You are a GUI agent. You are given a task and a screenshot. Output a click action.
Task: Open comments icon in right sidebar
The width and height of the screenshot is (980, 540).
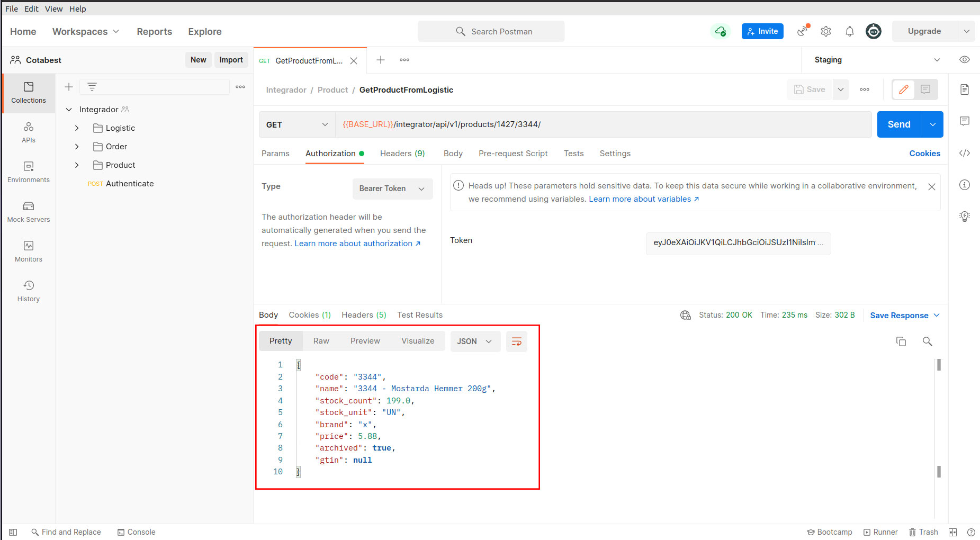click(x=965, y=121)
